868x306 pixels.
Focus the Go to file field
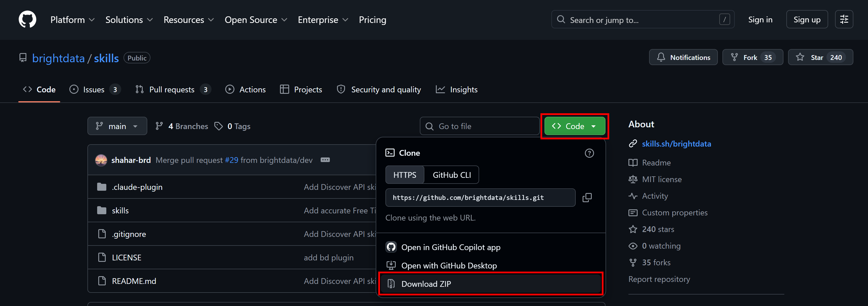pos(479,126)
